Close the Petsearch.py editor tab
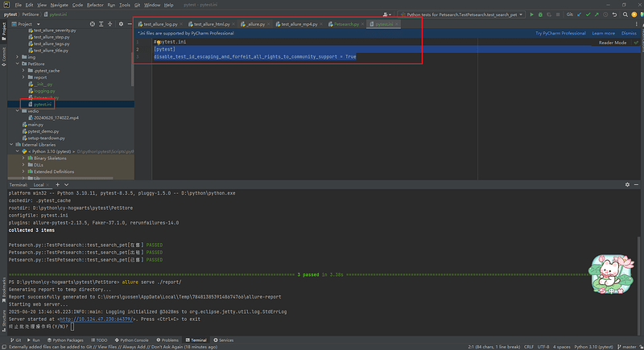 pos(362,24)
